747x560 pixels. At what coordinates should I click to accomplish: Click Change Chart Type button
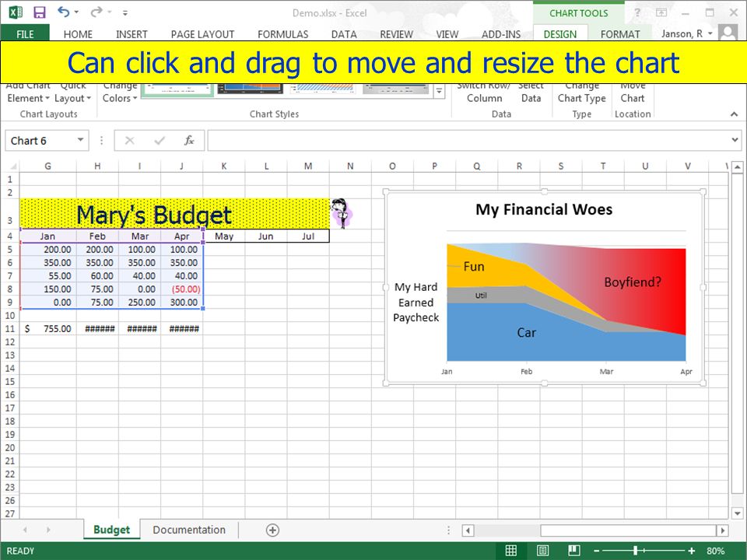coord(582,93)
